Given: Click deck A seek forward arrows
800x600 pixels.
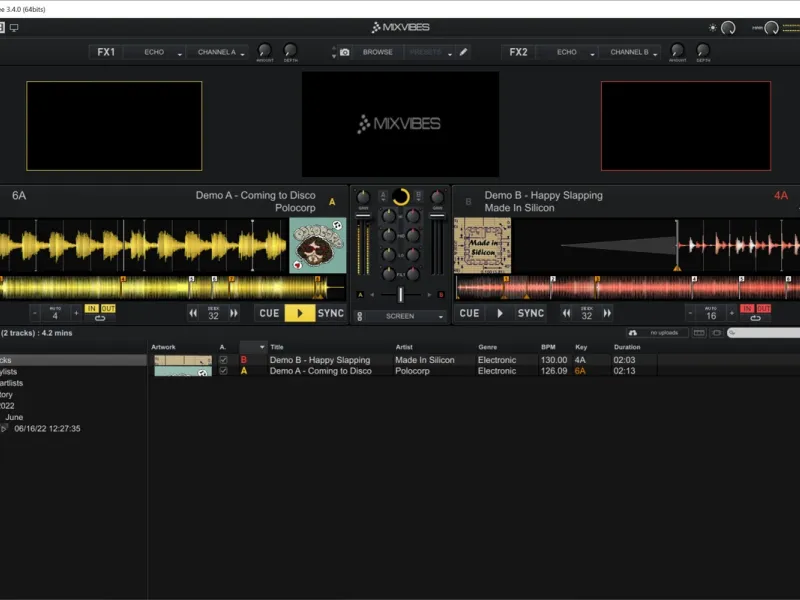Looking at the screenshot, I should coord(234,313).
